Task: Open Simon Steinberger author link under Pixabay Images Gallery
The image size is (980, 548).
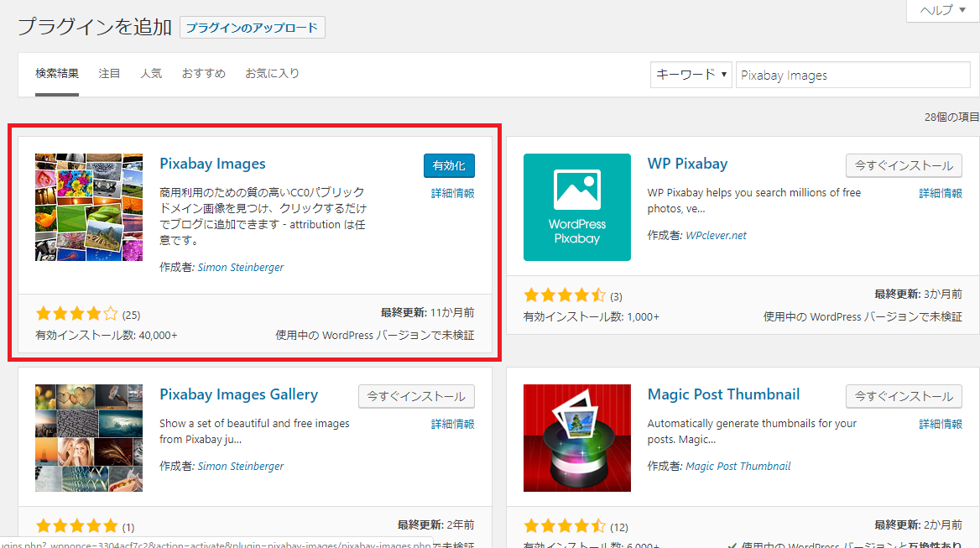Action: (241, 466)
